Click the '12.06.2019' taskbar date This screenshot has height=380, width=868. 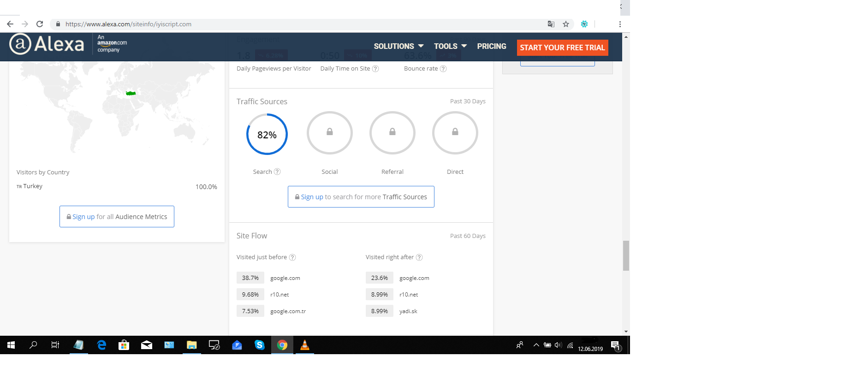click(x=590, y=349)
